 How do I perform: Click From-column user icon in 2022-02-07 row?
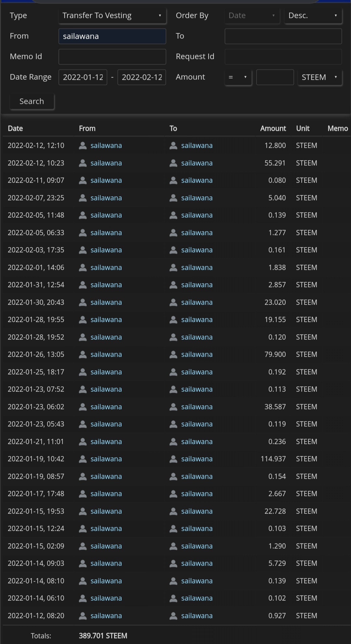point(83,198)
